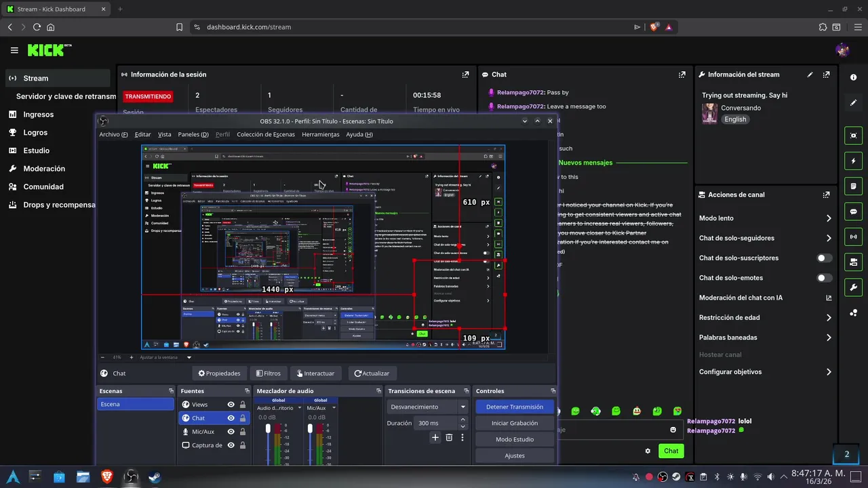868x488 pixels.
Task: Expand Palabras baneadas options
Action: tap(829, 338)
